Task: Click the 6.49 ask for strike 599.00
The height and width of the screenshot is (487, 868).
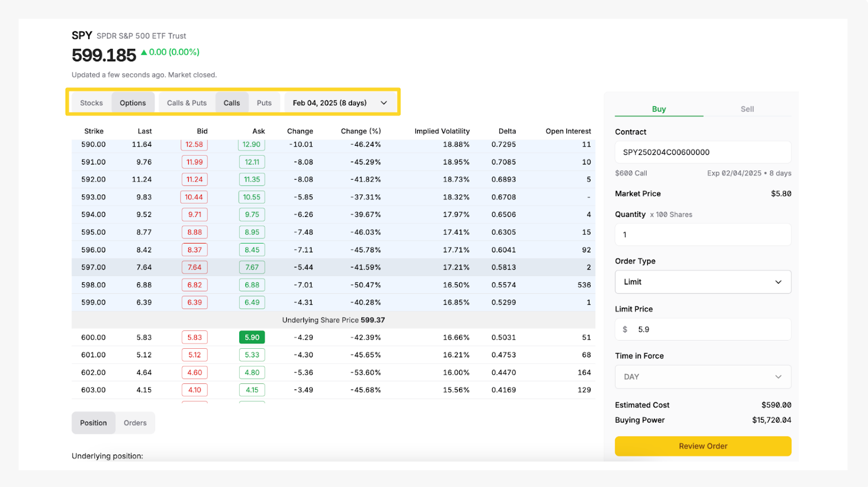Action: click(x=252, y=303)
